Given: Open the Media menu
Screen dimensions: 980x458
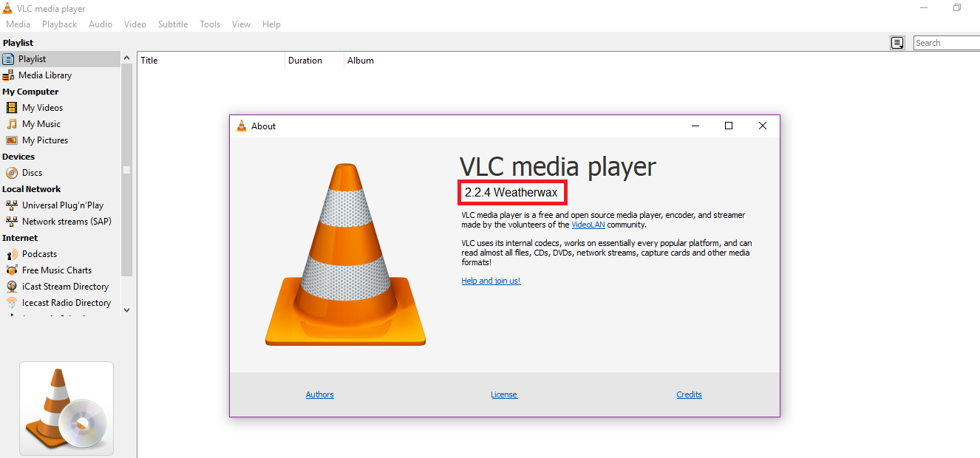Looking at the screenshot, I should pos(18,24).
